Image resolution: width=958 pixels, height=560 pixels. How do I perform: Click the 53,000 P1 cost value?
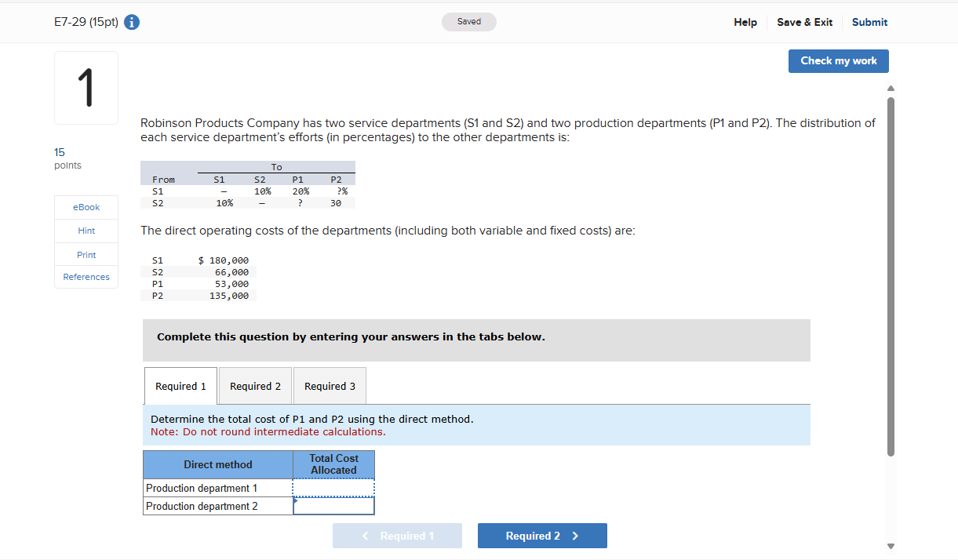pyautogui.click(x=231, y=284)
